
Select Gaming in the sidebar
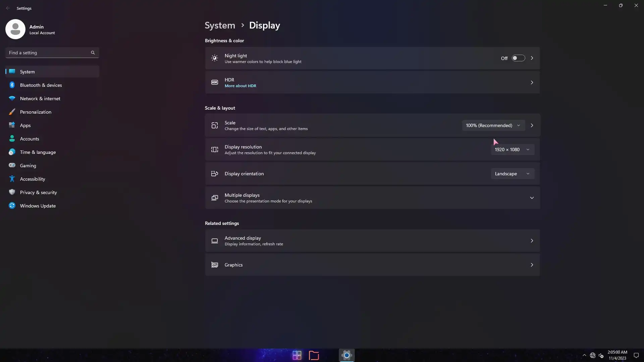click(28, 166)
